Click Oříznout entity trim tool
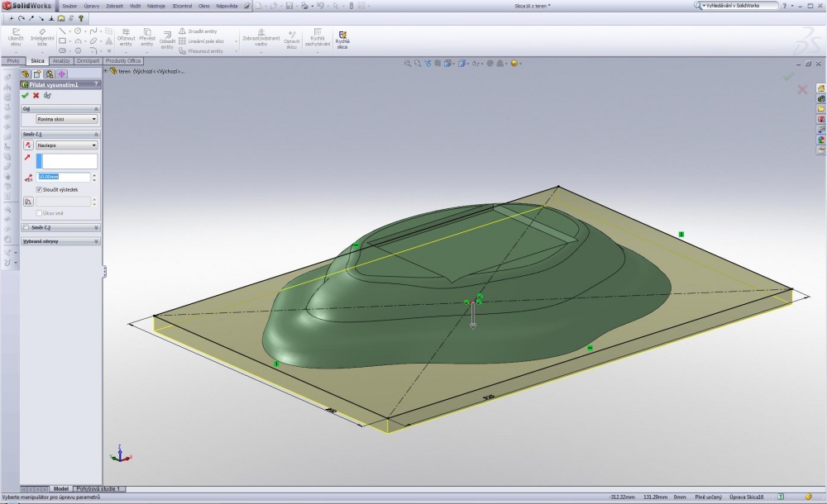Image resolution: width=827 pixels, height=504 pixels. coord(126,38)
